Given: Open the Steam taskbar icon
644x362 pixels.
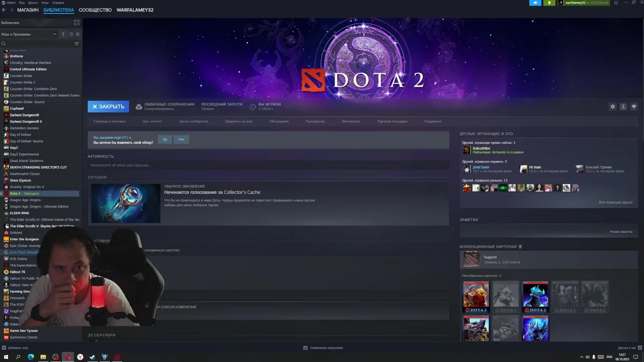Looking at the screenshot, I should pos(92,357).
